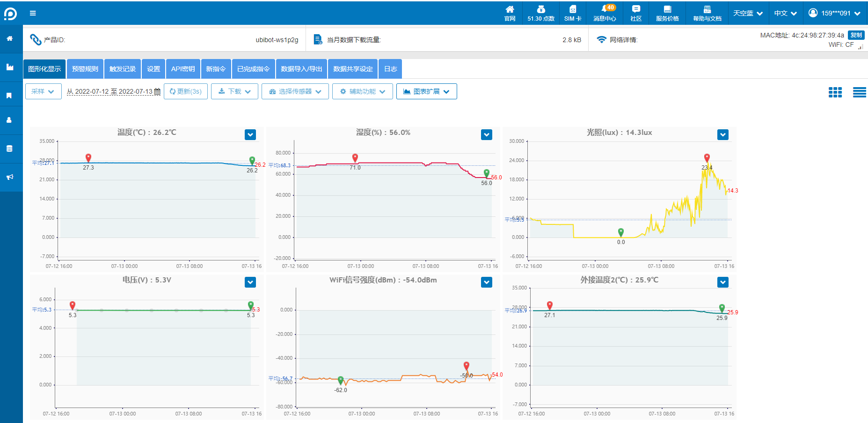The height and width of the screenshot is (423, 868).
Task: Open the database sidebar icon
Action: click(9, 148)
